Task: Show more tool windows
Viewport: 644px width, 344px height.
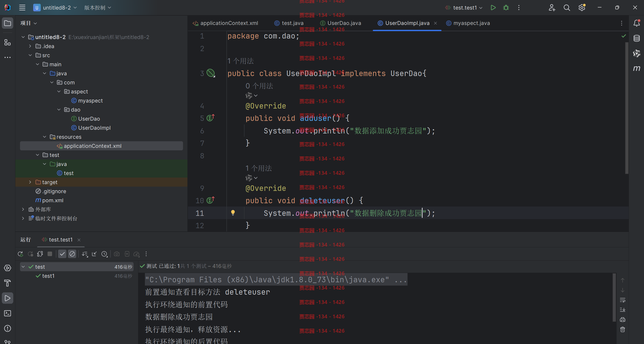Action: 8,57
